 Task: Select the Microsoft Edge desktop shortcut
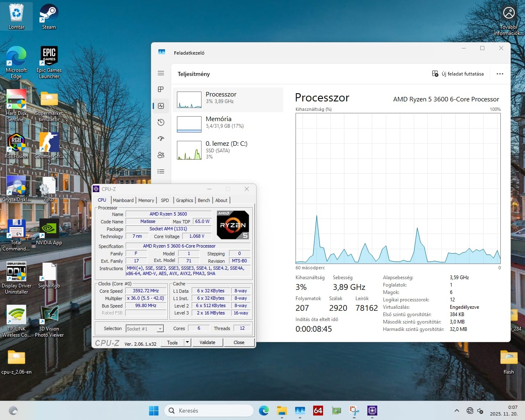[16, 62]
